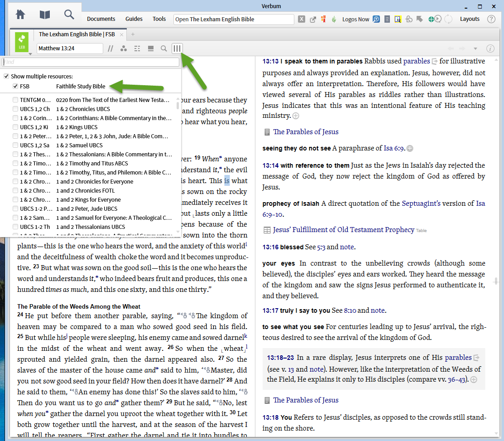The height and width of the screenshot is (441, 504).
Task: Expand note after Isa 6:9 plus icon
Action: 410,148
